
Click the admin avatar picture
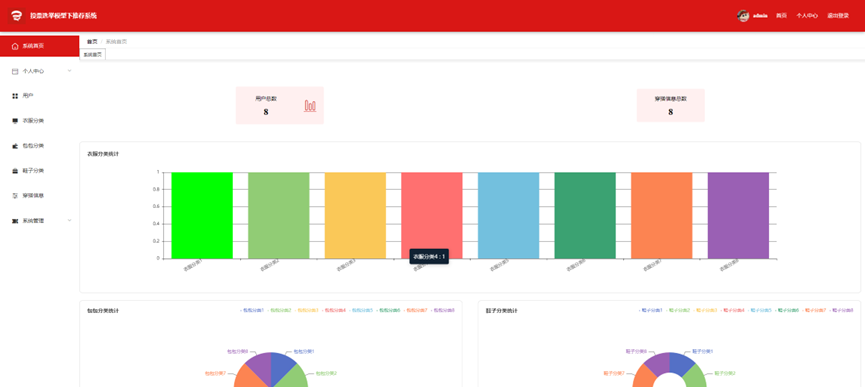tap(743, 16)
